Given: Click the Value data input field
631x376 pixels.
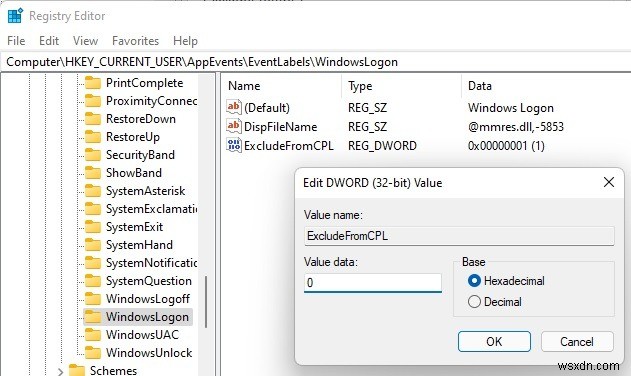Looking at the screenshot, I should pos(373,283).
